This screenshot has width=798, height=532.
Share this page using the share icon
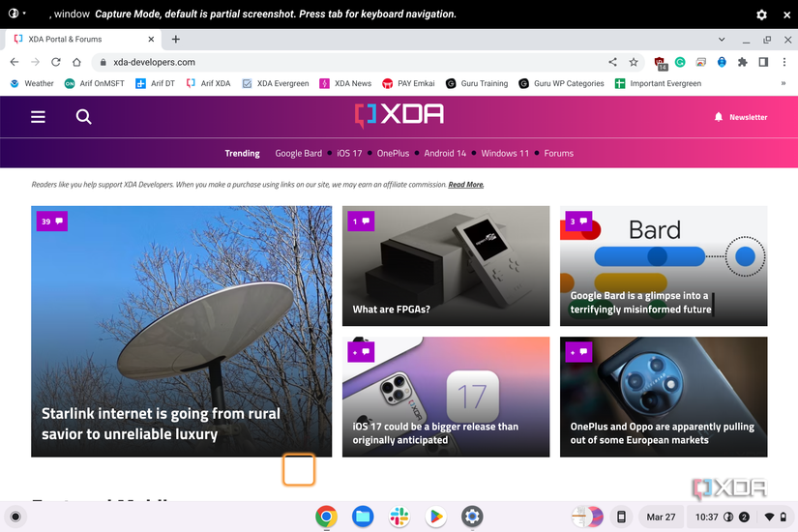(612, 62)
